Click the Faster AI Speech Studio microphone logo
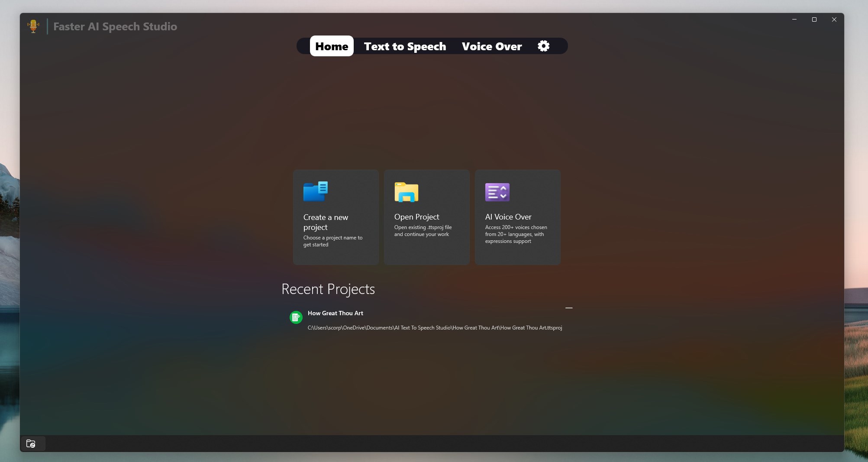Screen dimensions: 868x462 [33, 26]
